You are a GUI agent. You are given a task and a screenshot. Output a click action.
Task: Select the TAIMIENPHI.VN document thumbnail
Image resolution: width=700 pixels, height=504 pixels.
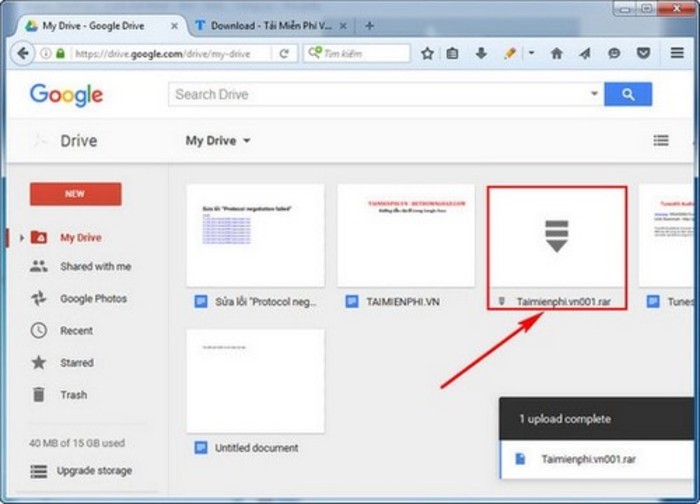(406, 236)
